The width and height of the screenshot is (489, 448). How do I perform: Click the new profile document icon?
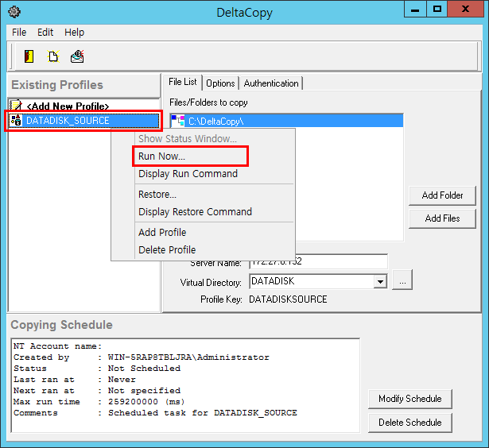[x=53, y=56]
